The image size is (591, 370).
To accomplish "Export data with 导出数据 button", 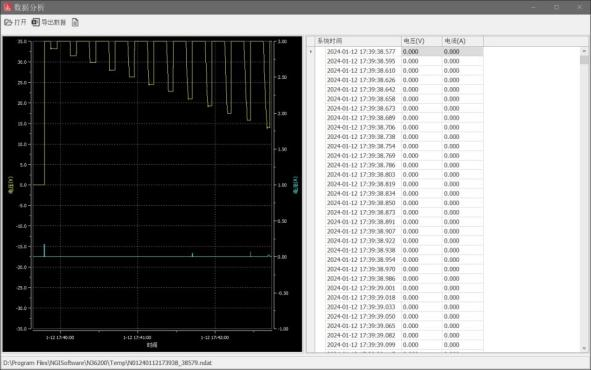I will 49,23.
